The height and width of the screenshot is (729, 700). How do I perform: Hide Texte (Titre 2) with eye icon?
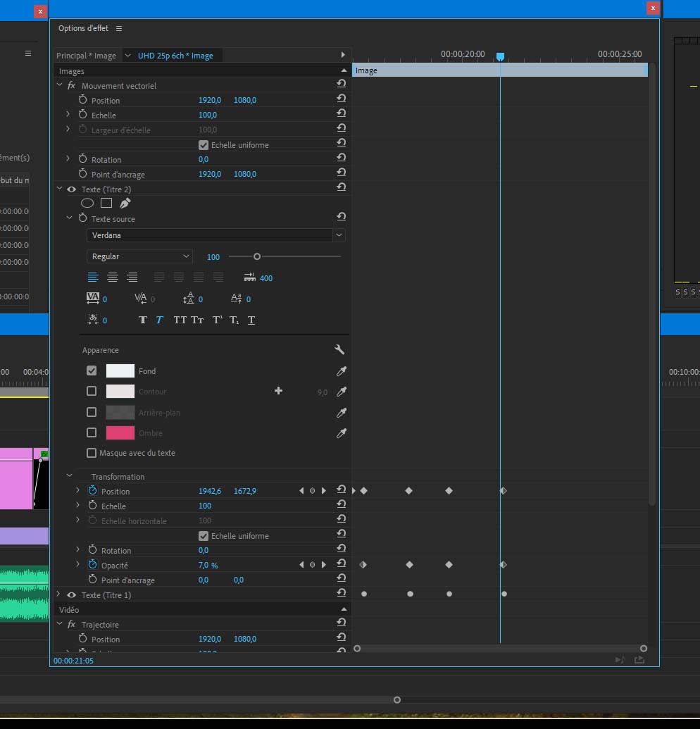(71, 189)
